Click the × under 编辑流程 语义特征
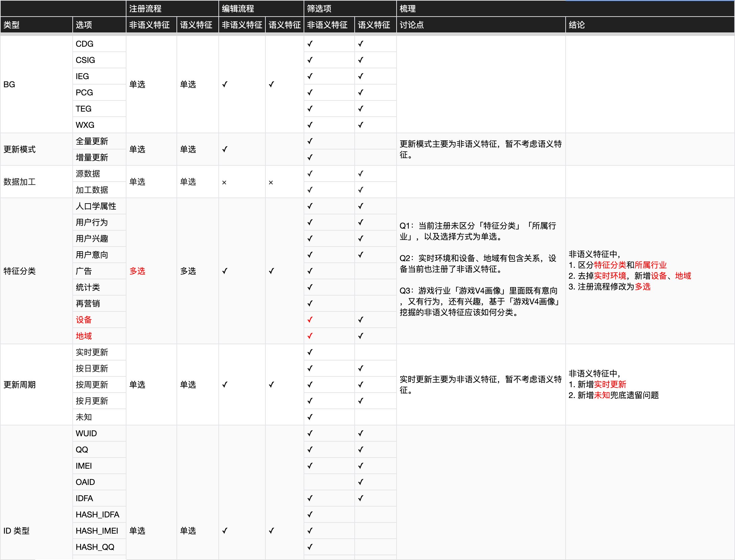The width and height of the screenshot is (735, 560). tap(271, 183)
